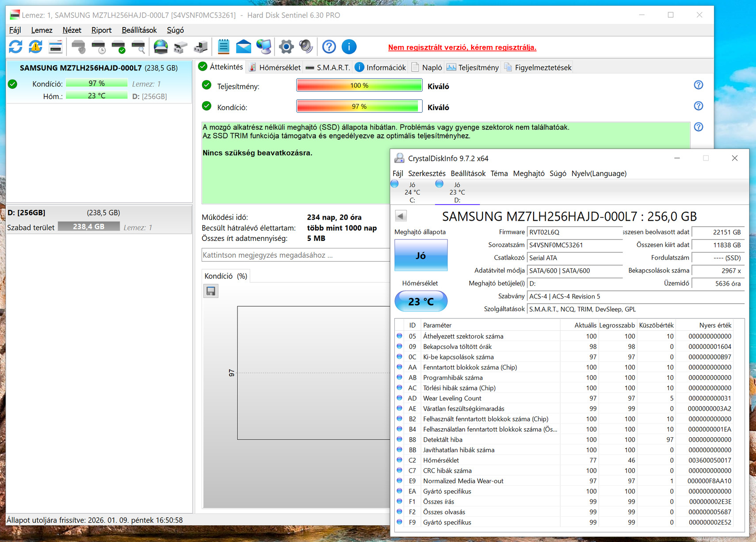756x542 pixels.
Task: Switch to the Információk tab
Action: point(380,68)
